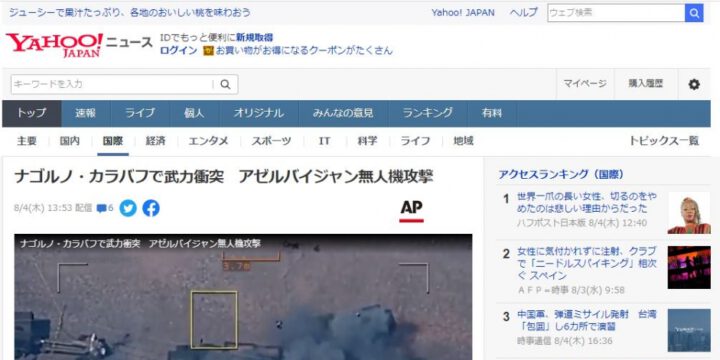Click the blue web search magnifier button
Screen dimensions: 720x360
point(693,13)
